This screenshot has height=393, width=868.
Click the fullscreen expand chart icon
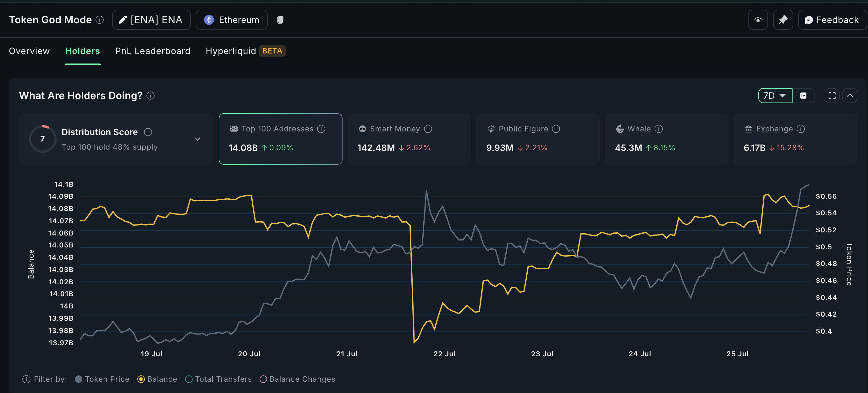pos(832,96)
